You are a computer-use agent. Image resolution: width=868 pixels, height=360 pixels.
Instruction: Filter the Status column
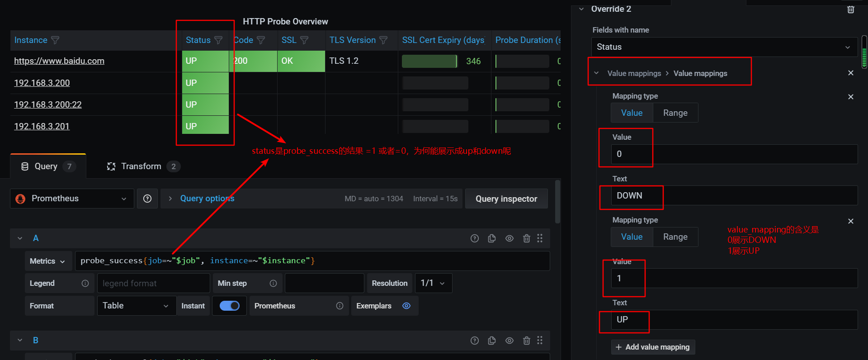(218, 40)
